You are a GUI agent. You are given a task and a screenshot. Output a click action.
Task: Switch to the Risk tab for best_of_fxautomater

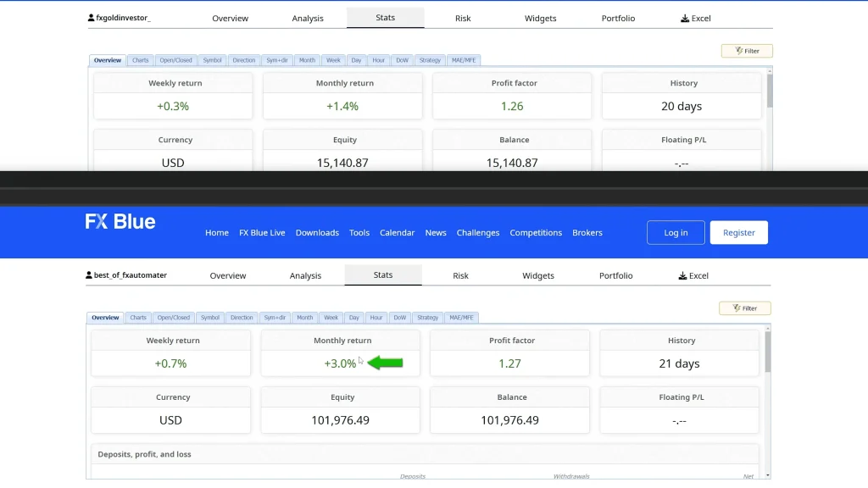[460, 275]
